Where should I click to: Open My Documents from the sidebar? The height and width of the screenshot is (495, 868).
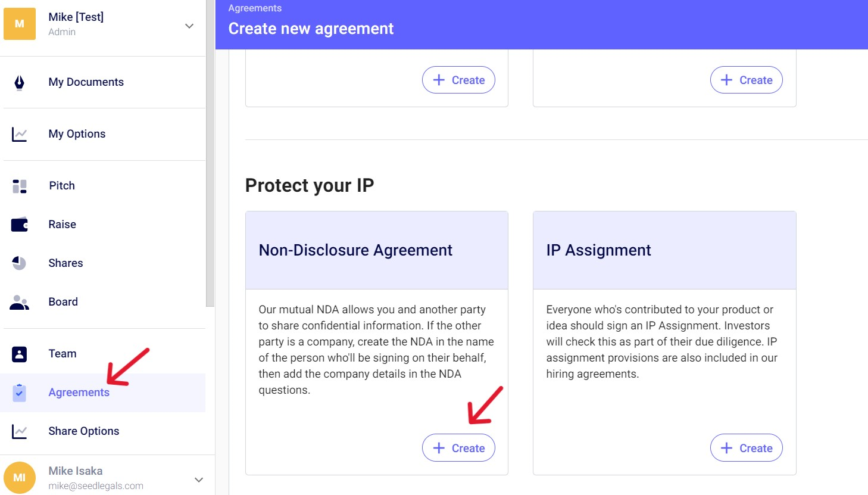coord(86,82)
